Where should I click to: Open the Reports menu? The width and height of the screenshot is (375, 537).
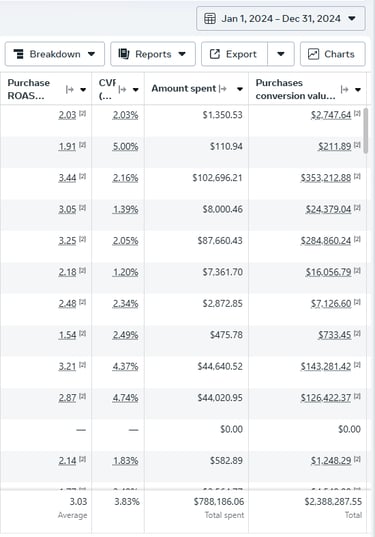pyautogui.click(x=153, y=54)
